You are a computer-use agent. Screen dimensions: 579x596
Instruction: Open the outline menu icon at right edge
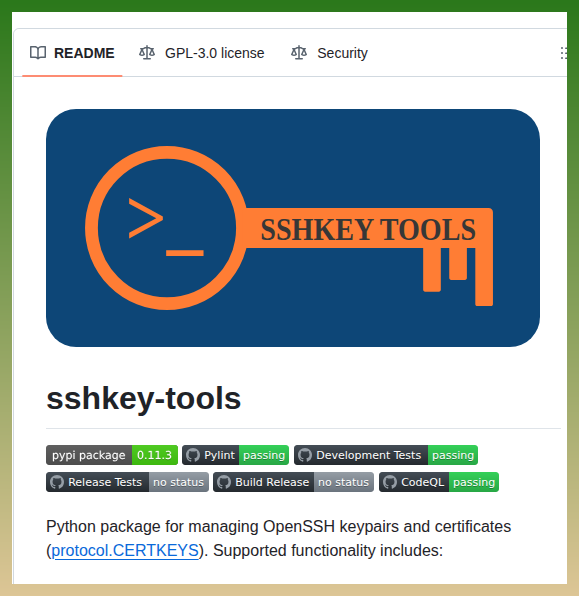(x=563, y=53)
